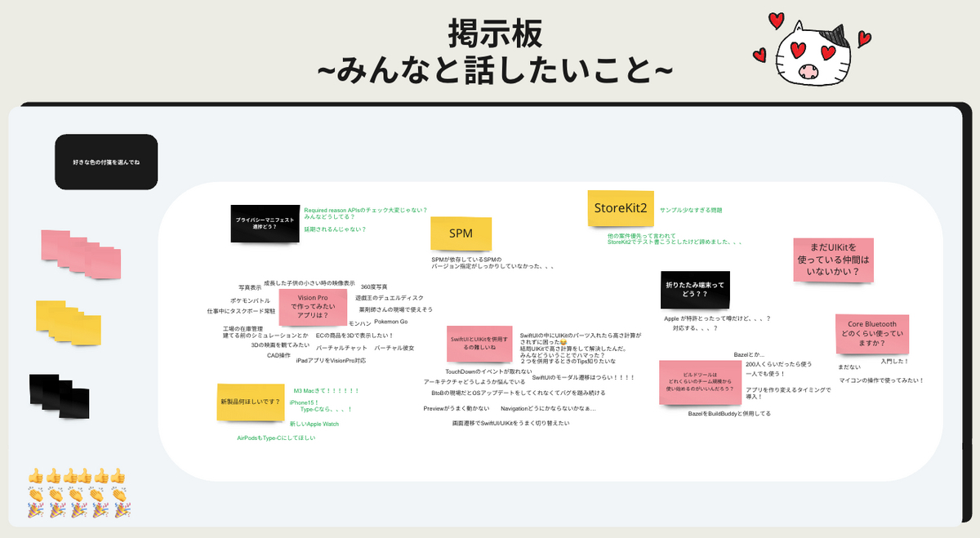Viewport: 980px width, 538px height.
Task: Select the 'バーチャル彼女' text
Action: point(394,348)
